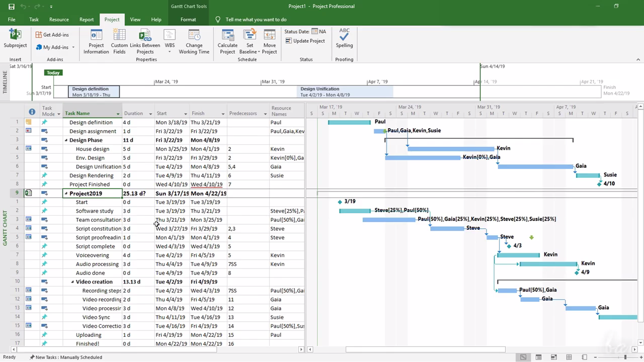Click the Get Add-ins button

tap(52, 35)
